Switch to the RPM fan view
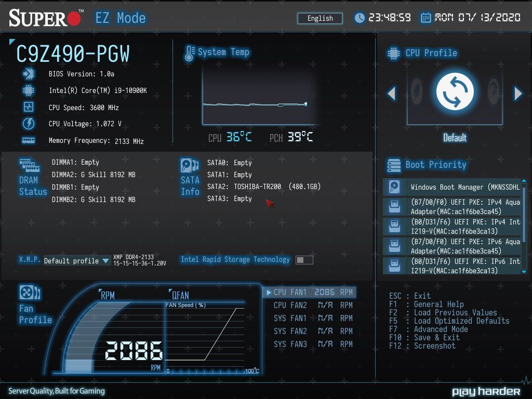This screenshot has width=532, height=399. point(107,295)
